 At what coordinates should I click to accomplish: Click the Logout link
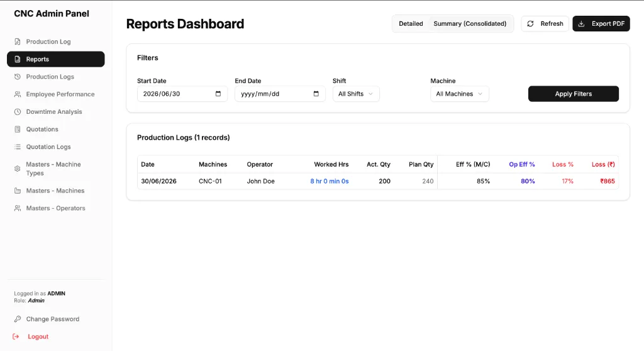tap(38, 337)
